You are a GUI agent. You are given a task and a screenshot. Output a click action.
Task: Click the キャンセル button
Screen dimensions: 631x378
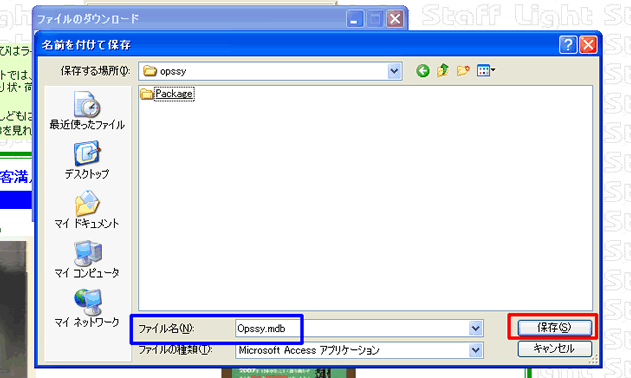[554, 349]
